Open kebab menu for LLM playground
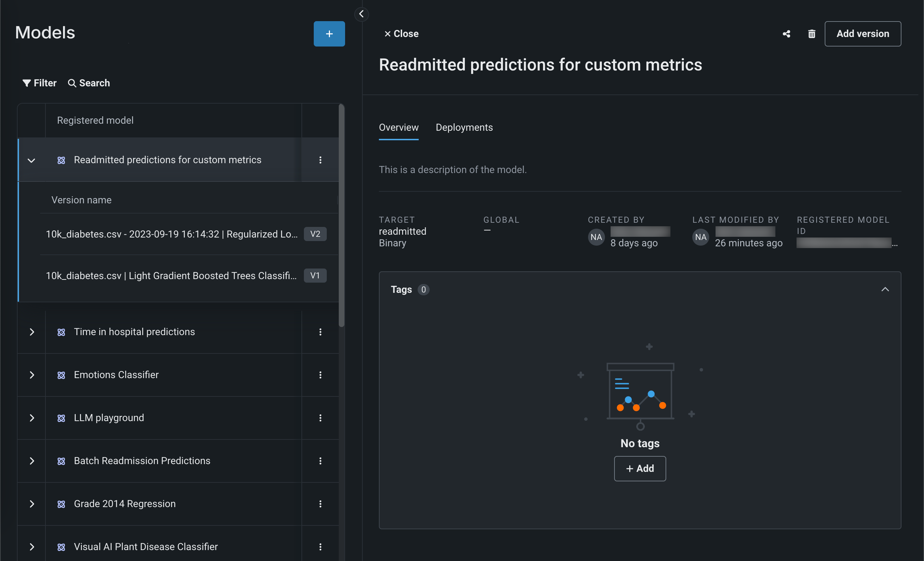 [320, 418]
